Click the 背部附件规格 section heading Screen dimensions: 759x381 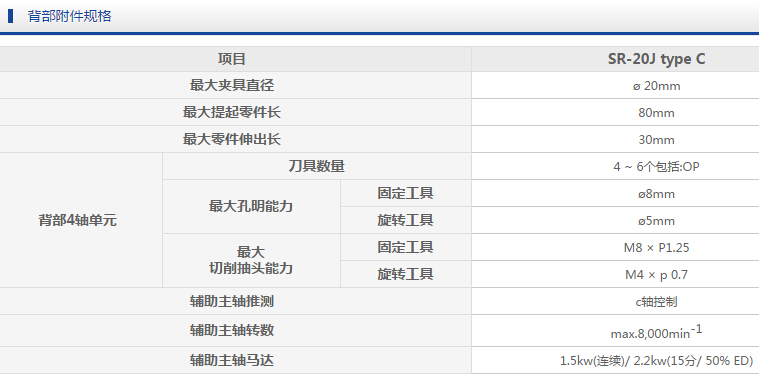pos(69,16)
